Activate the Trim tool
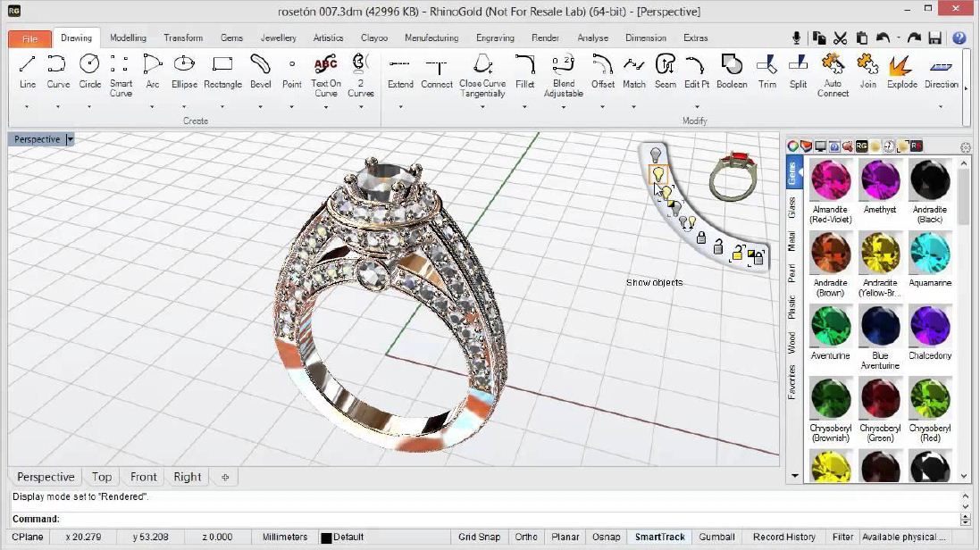 pos(766,70)
